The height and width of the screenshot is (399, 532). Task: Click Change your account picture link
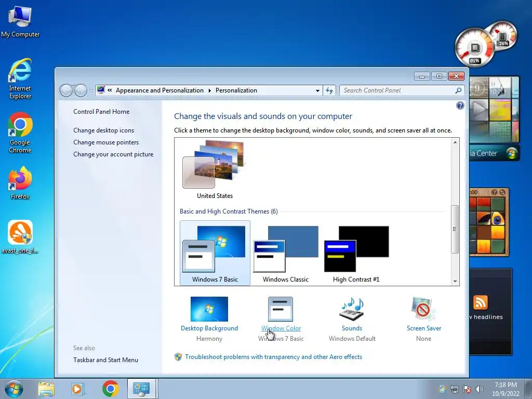click(x=113, y=154)
